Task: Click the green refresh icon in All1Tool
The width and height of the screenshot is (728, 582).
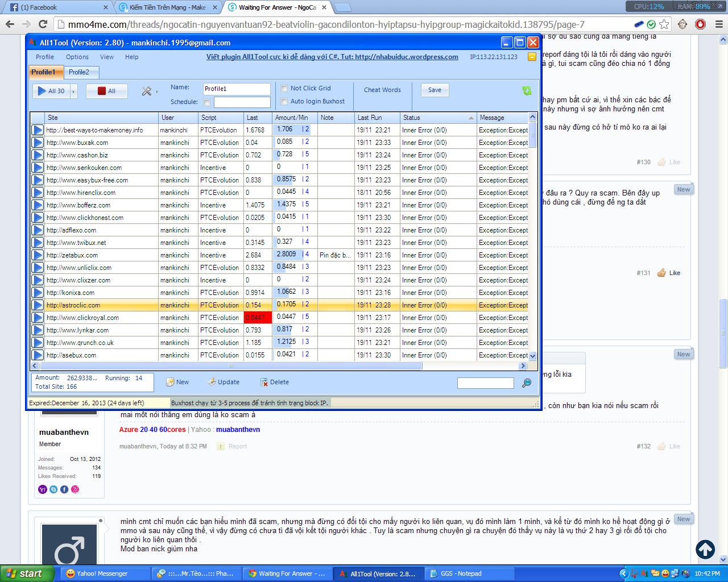Action: pyautogui.click(x=527, y=91)
